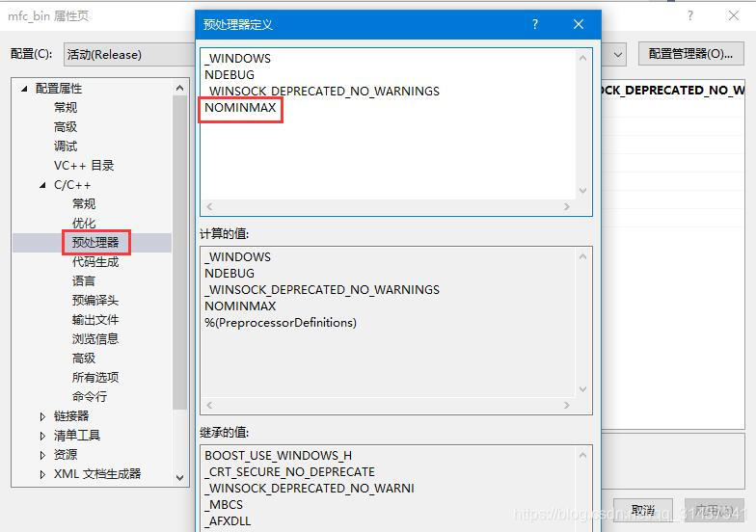
Task: Click _WINDOWS line in the definitions edit box
Action: point(237,58)
